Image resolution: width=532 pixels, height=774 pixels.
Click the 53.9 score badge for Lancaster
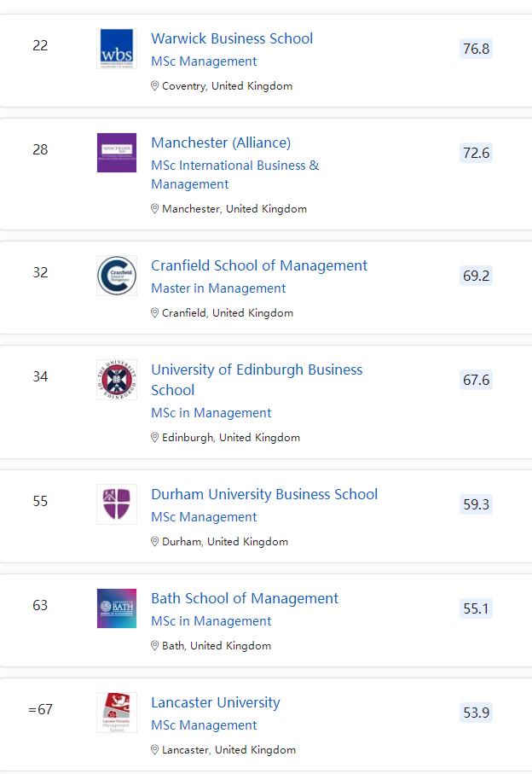click(x=476, y=713)
